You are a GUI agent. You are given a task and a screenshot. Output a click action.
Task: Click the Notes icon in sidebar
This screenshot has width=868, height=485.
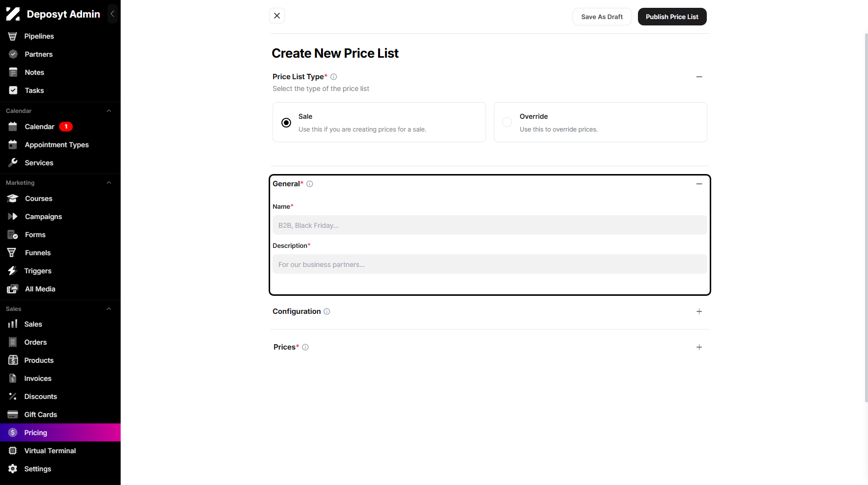point(13,72)
